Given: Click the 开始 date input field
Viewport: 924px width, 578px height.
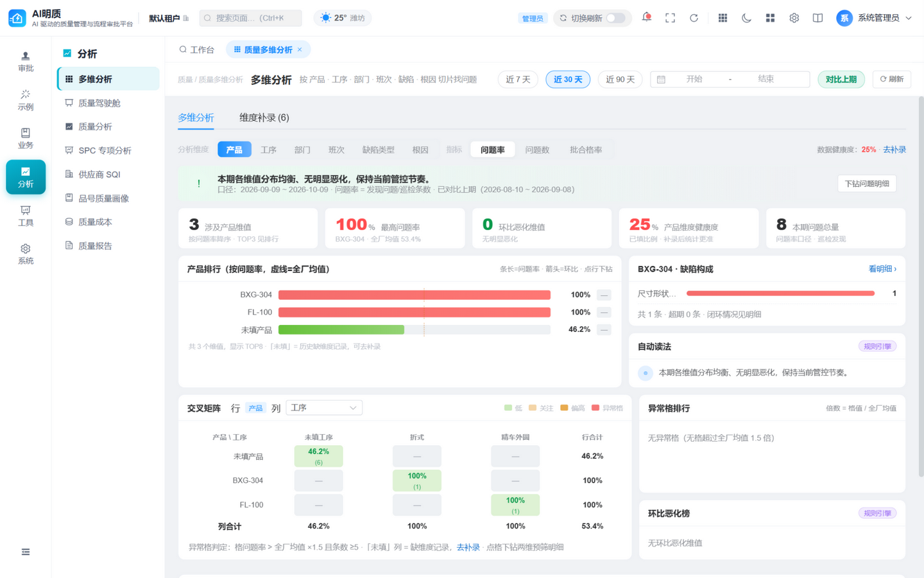Looking at the screenshot, I should (694, 79).
